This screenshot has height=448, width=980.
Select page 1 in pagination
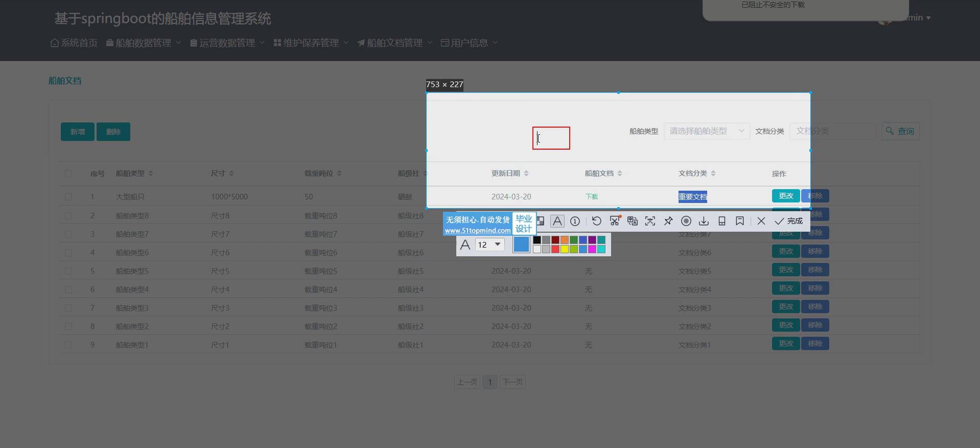489,382
